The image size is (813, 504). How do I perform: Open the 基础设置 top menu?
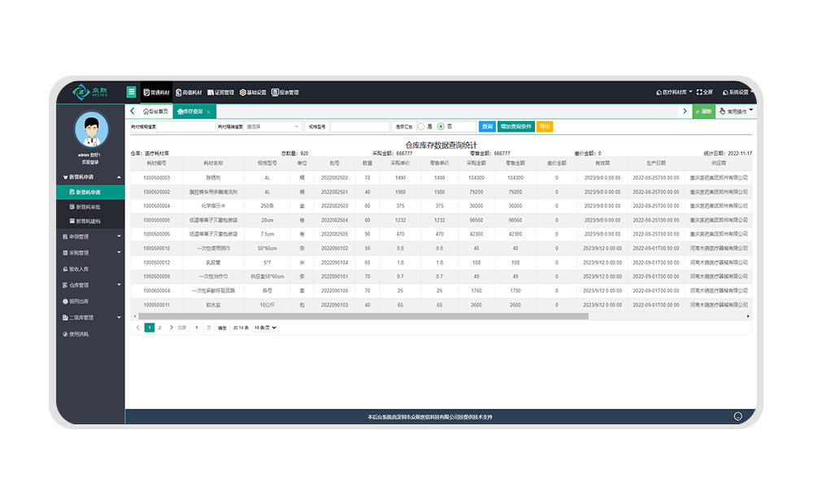pyautogui.click(x=253, y=93)
